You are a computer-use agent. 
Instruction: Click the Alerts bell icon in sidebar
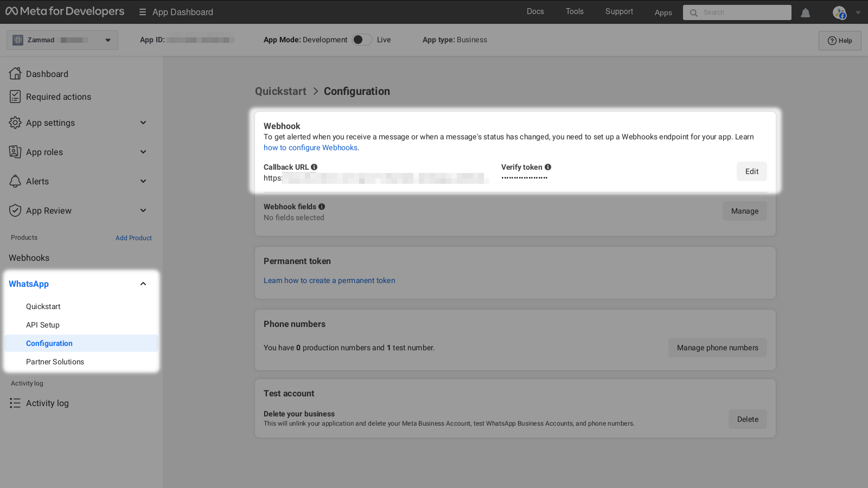tap(15, 181)
